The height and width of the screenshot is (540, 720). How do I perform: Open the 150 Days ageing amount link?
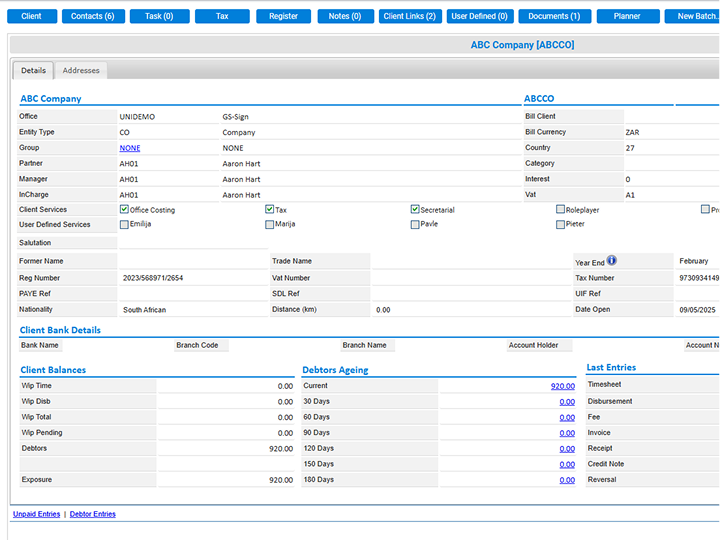pyautogui.click(x=567, y=464)
